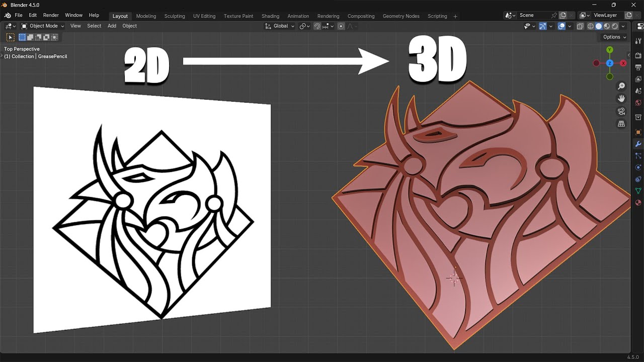Viewport: 644px width, 362px height.
Task: Open the Object Data properties tab
Action: (638, 191)
